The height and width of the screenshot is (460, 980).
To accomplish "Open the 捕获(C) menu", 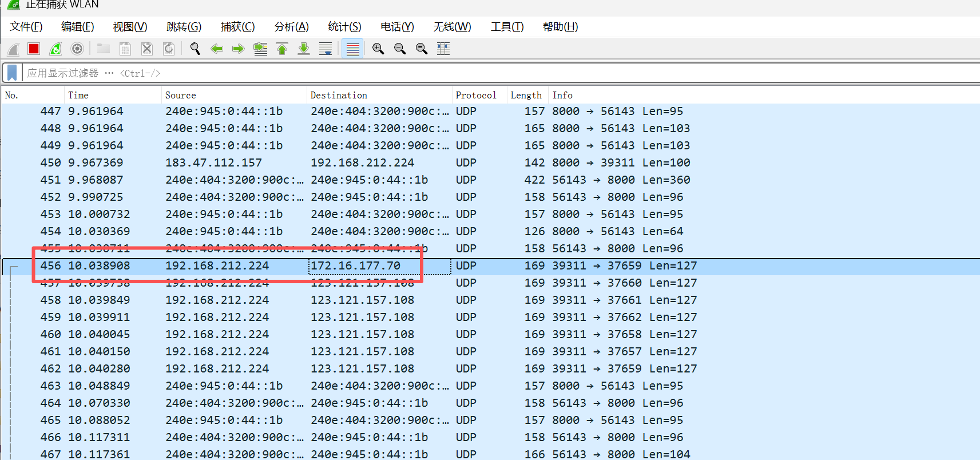I will [238, 27].
